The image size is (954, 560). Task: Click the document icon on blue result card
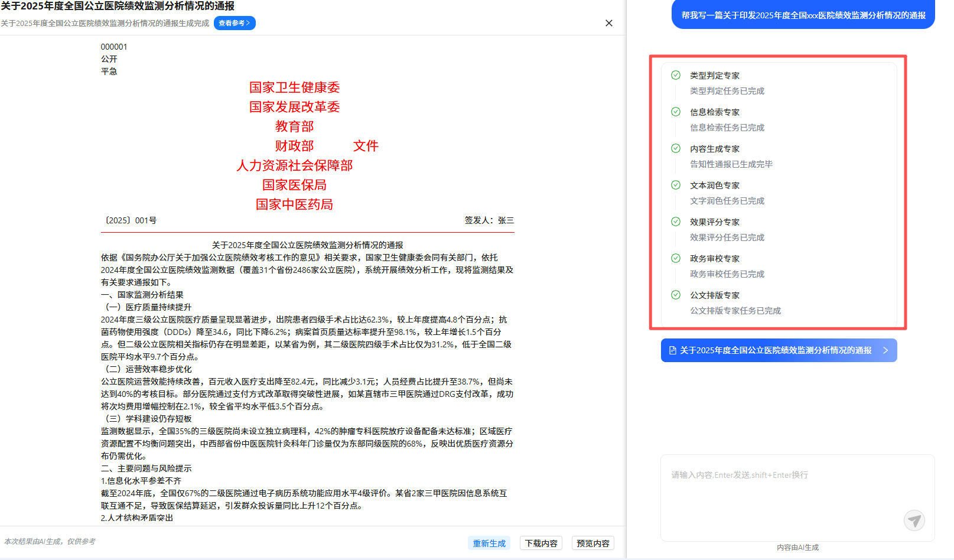672,350
